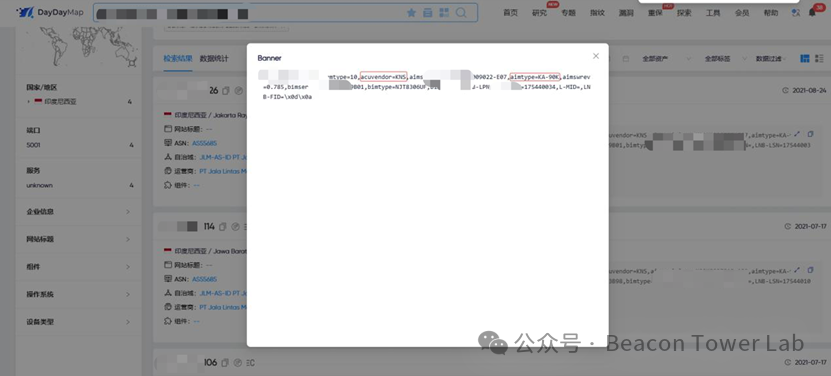Viewport: 831px width, 376px height.
Task: Open the AS55685 link in the Jawa Barat result
Action: (204, 279)
